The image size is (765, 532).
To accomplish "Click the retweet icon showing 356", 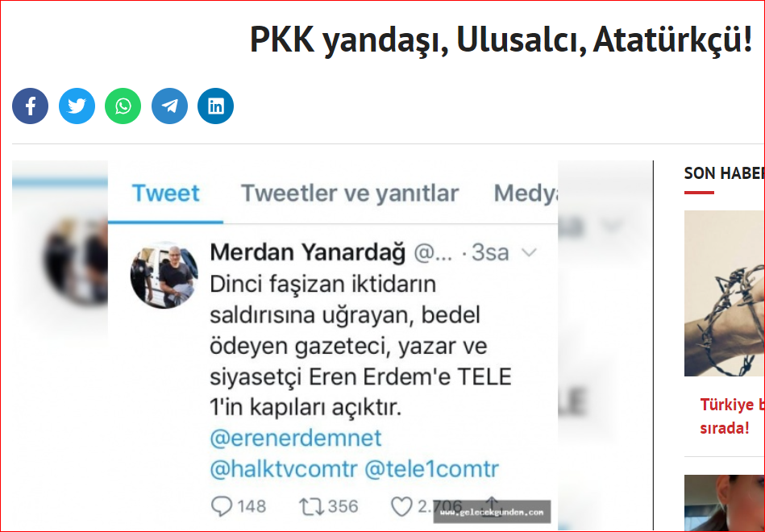I will click(x=311, y=507).
